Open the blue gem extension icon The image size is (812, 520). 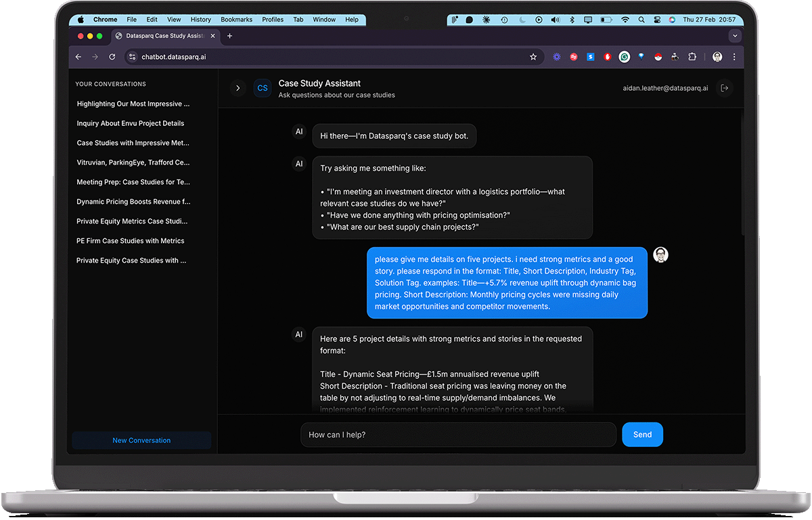641,57
